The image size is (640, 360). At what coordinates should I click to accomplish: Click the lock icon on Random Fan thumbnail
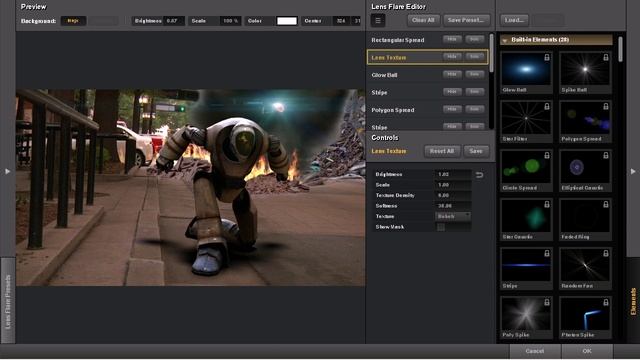606,253
